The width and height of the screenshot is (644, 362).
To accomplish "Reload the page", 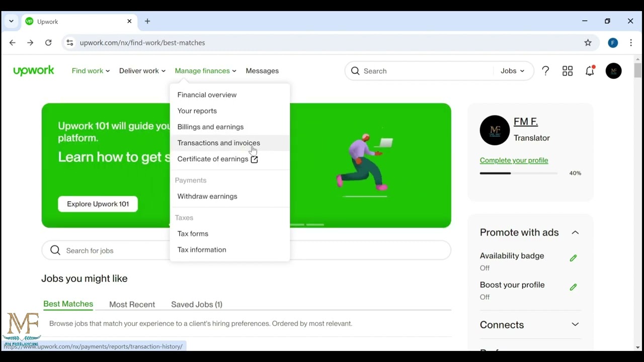I will click(48, 43).
